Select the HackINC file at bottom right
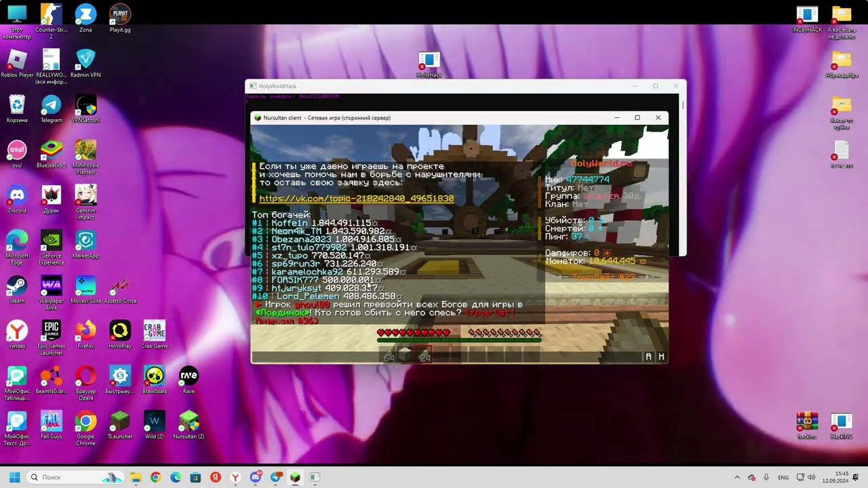This screenshot has width=868, height=488. [842, 426]
